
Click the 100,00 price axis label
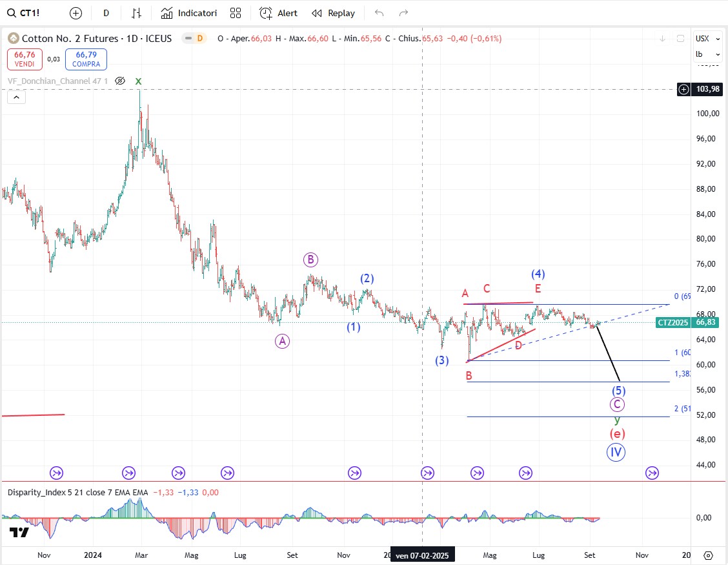click(x=707, y=114)
